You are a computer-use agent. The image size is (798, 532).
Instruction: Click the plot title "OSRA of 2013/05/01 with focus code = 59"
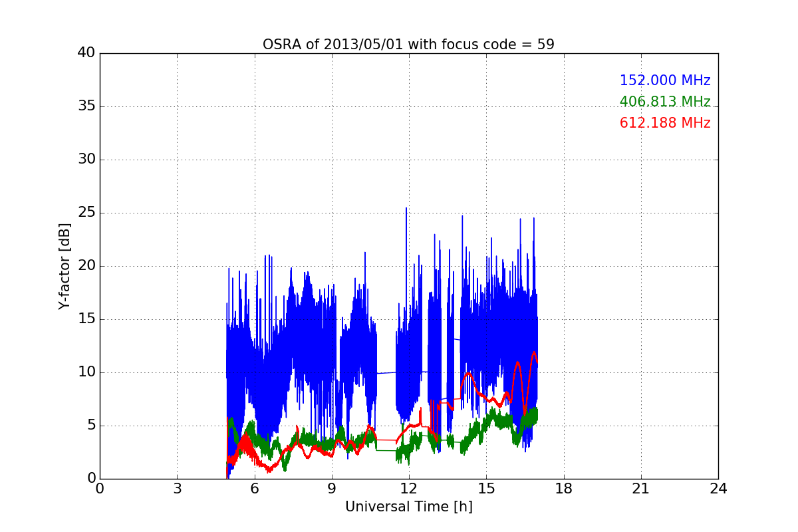click(408, 45)
